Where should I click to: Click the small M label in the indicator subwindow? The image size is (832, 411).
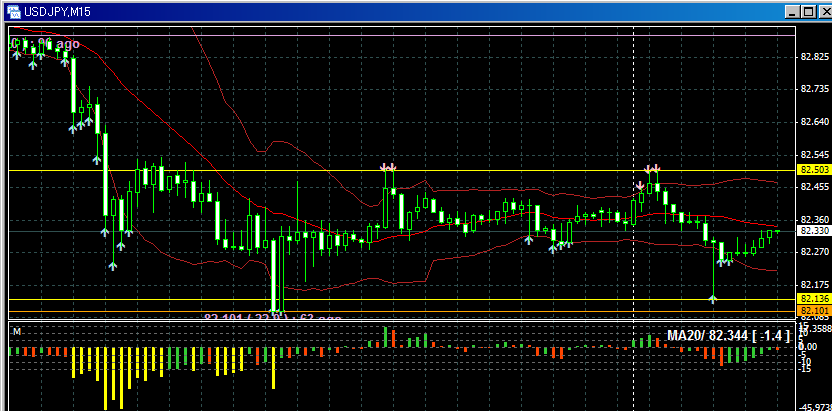pyautogui.click(x=17, y=329)
